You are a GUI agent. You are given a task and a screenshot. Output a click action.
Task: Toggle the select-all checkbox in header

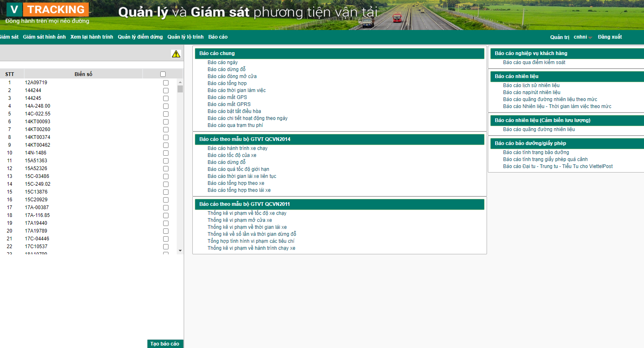pos(163,74)
